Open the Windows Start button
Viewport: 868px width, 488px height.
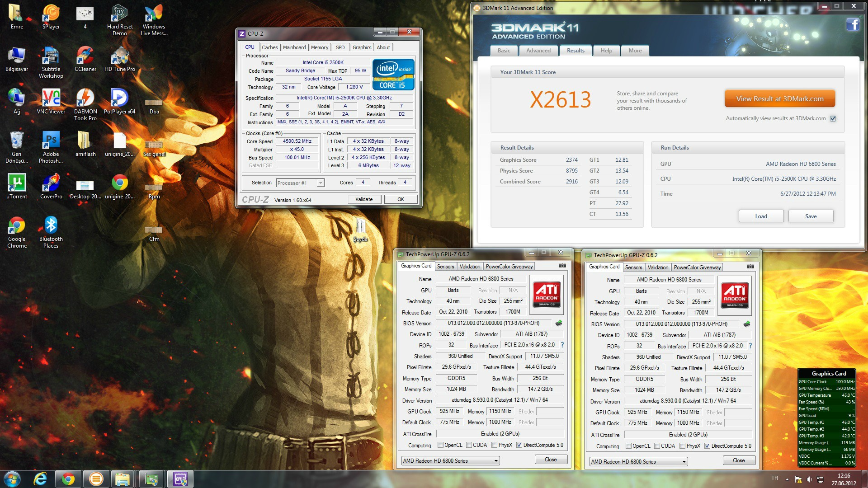pyautogui.click(x=12, y=479)
